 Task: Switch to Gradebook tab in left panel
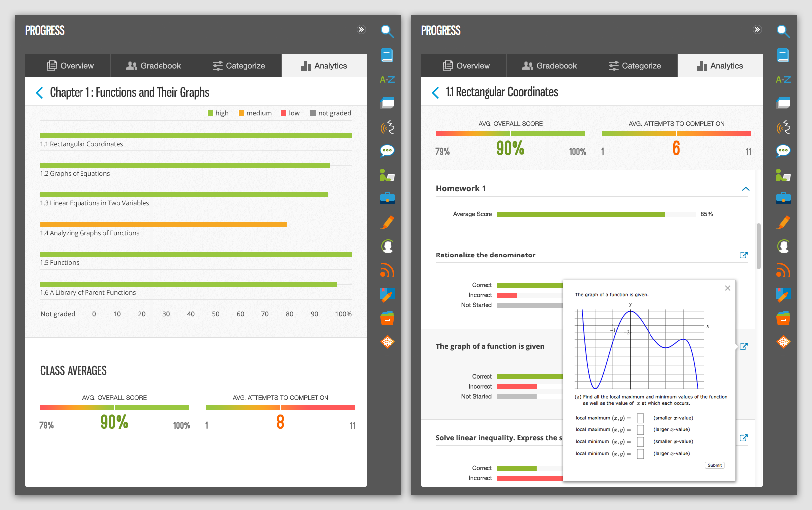pyautogui.click(x=153, y=66)
